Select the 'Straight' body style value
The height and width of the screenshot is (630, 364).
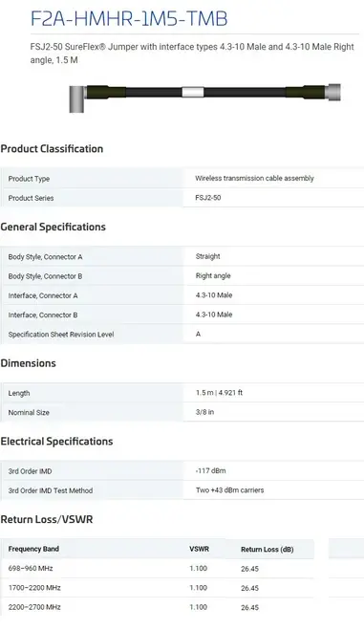(208, 256)
